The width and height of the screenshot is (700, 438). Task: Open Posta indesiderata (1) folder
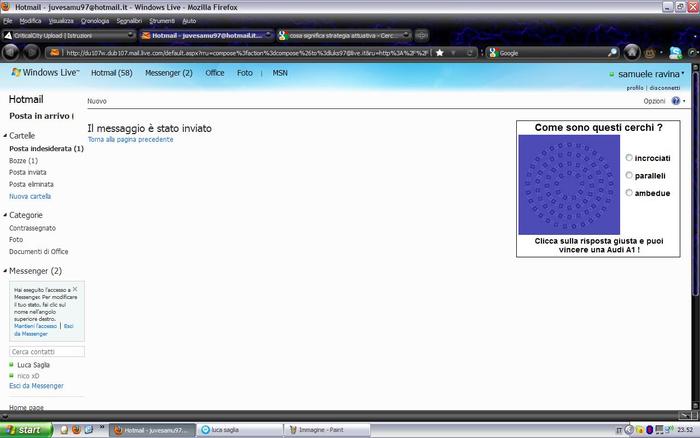pyautogui.click(x=46, y=148)
